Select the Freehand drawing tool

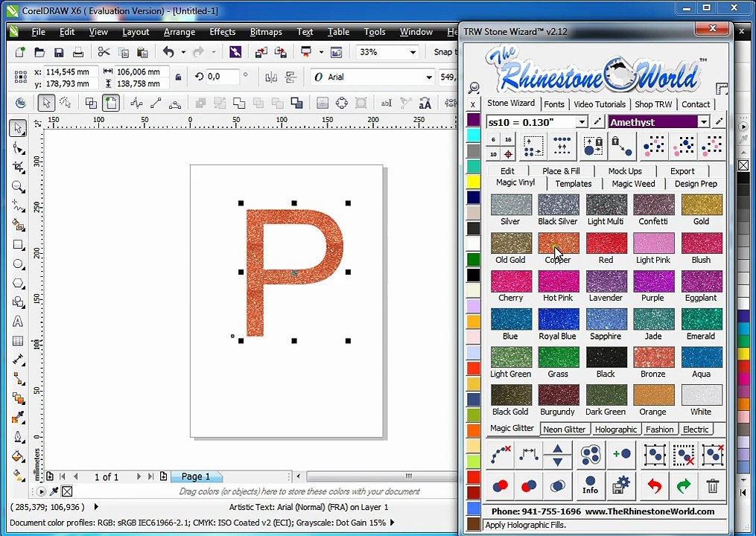coord(18,206)
